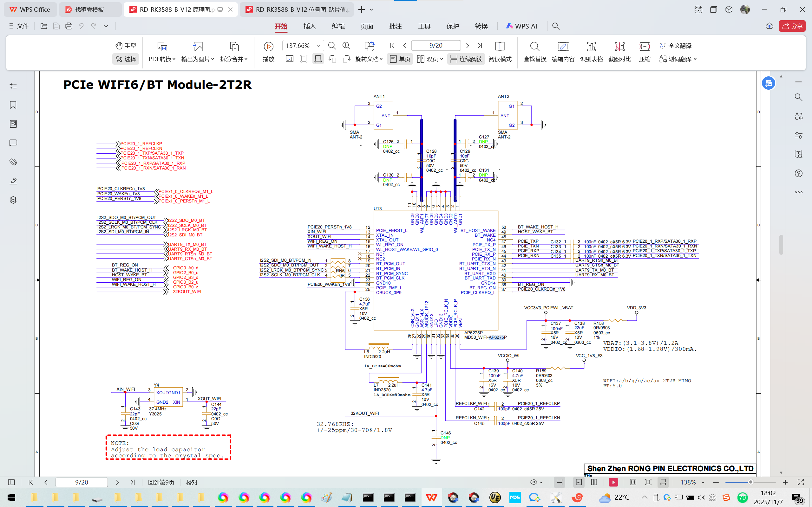Image resolution: width=812 pixels, height=507 pixels.
Task: Click the zoom out magnifier icon
Action: [332, 46]
